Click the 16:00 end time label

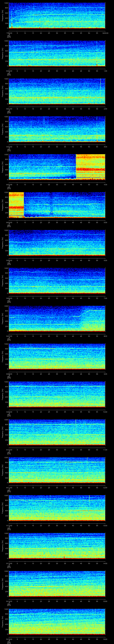point(105,639)
